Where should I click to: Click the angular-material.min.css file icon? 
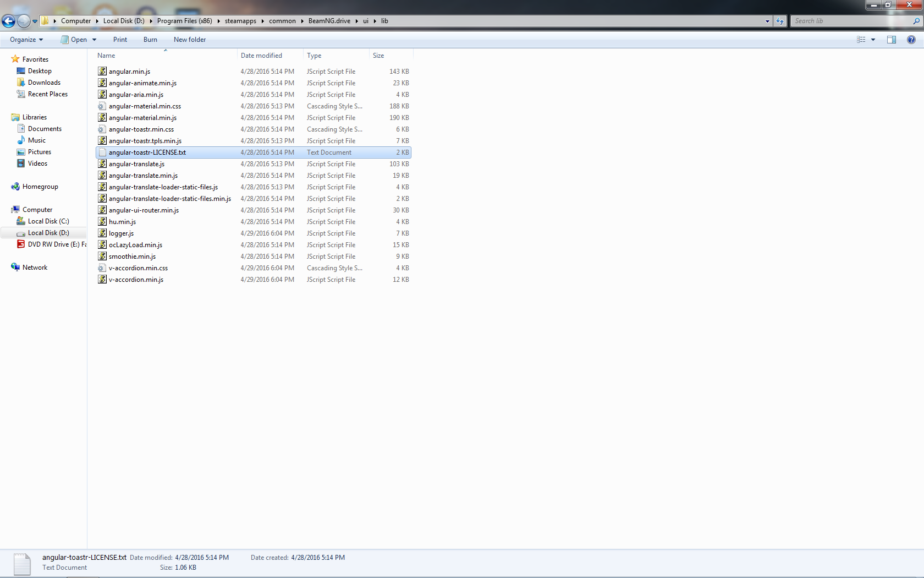102,106
